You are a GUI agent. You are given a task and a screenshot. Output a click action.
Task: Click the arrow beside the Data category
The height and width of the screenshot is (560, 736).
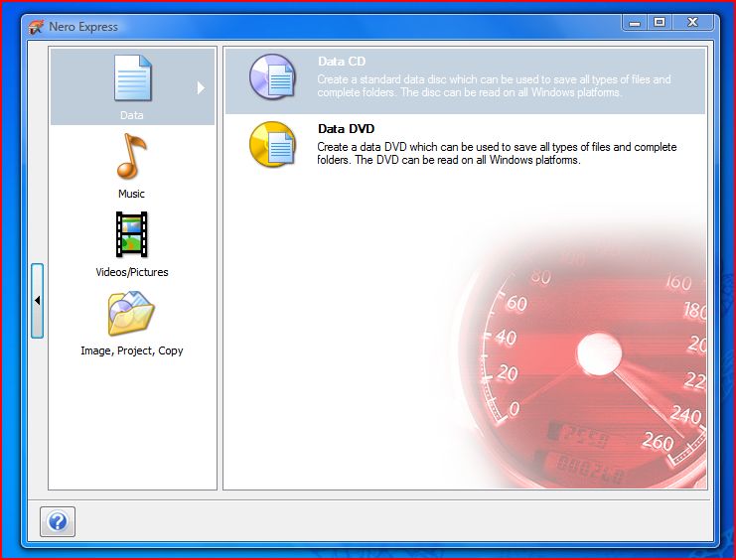click(x=201, y=87)
